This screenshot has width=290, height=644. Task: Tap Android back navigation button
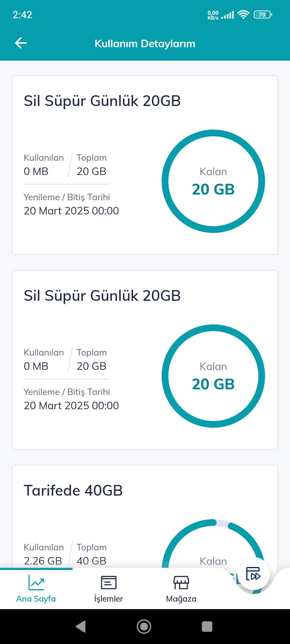(81, 627)
